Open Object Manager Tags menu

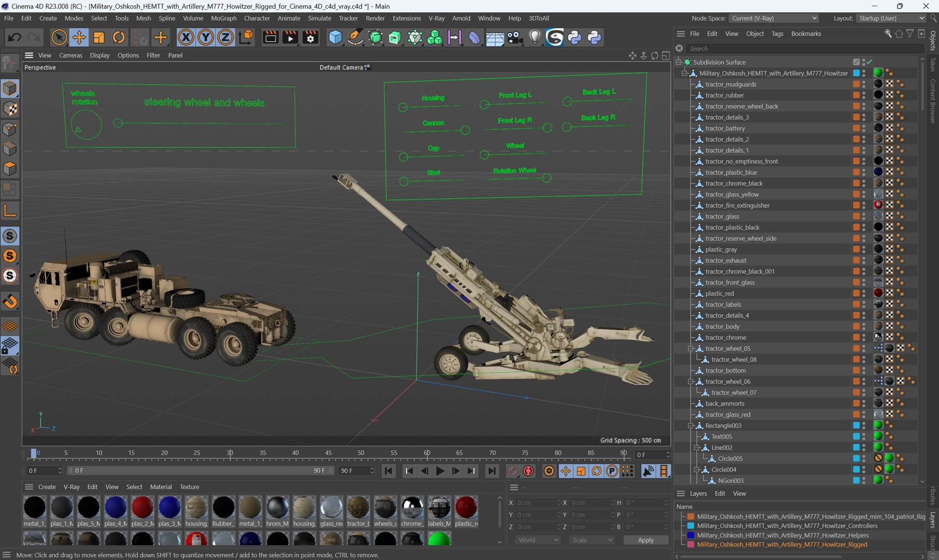coord(777,34)
